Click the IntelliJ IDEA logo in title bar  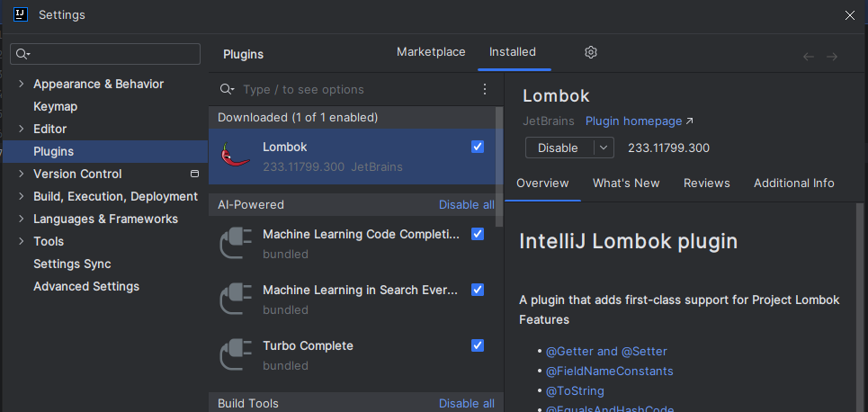pyautogui.click(x=21, y=15)
